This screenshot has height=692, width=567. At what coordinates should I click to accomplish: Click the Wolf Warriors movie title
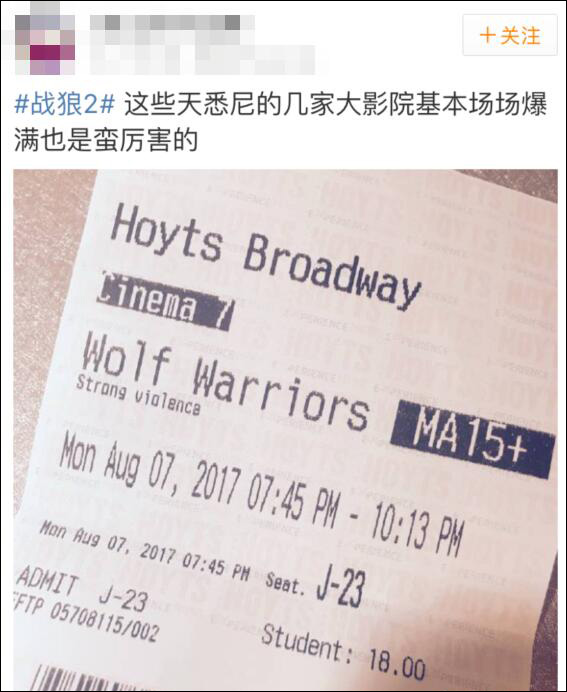(x=225, y=382)
